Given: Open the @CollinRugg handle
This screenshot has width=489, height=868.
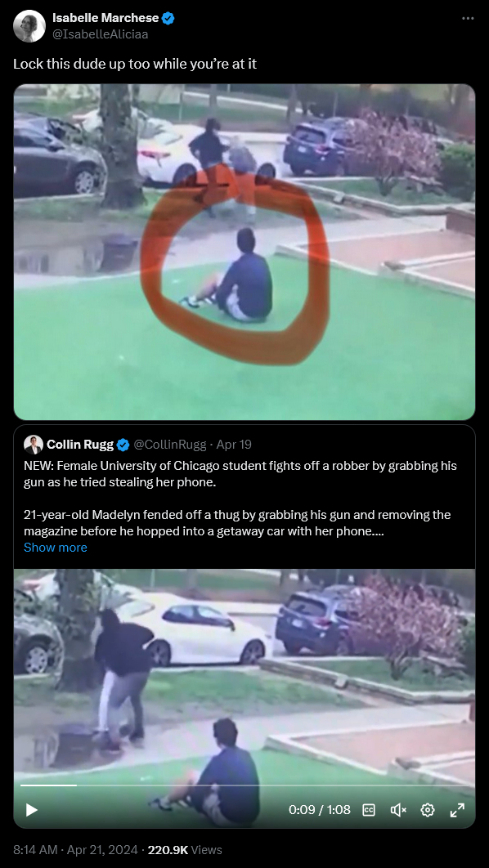Looking at the screenshot, I should (x=170, y=445).
